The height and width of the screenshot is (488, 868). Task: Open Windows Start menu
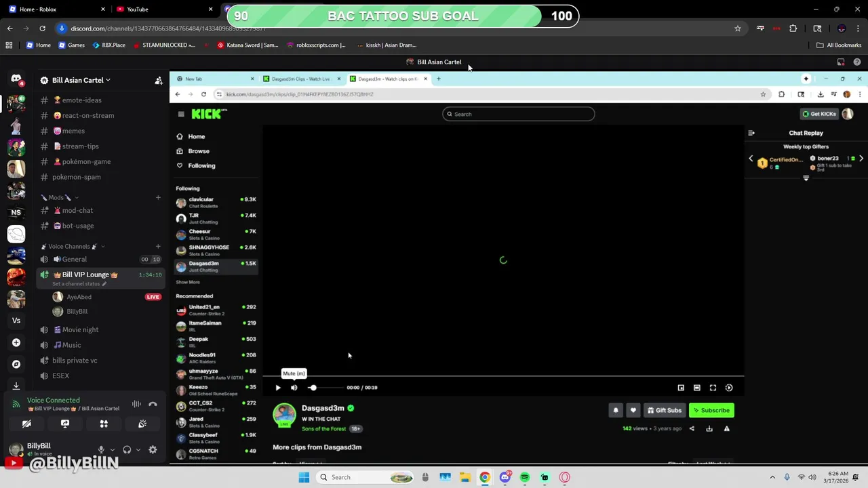click(x=304, y=477)
